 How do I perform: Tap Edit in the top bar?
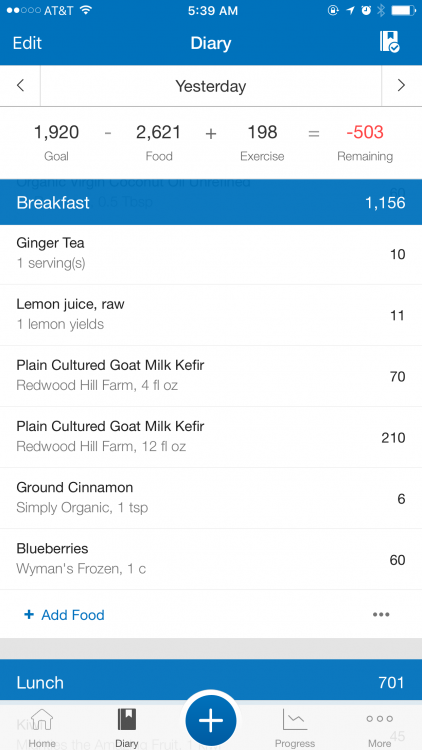pyautogui.click(x=27, y=43)
